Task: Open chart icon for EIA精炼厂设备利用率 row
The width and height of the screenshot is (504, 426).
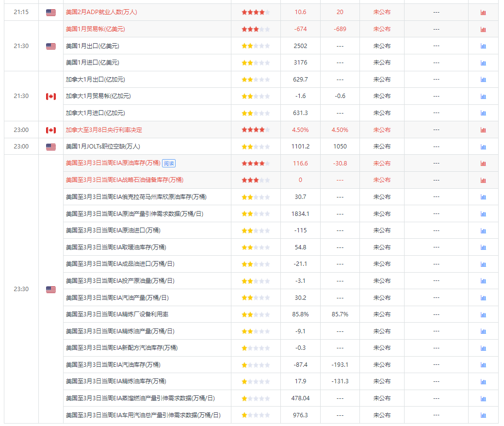Action: (x=483, y=314)
